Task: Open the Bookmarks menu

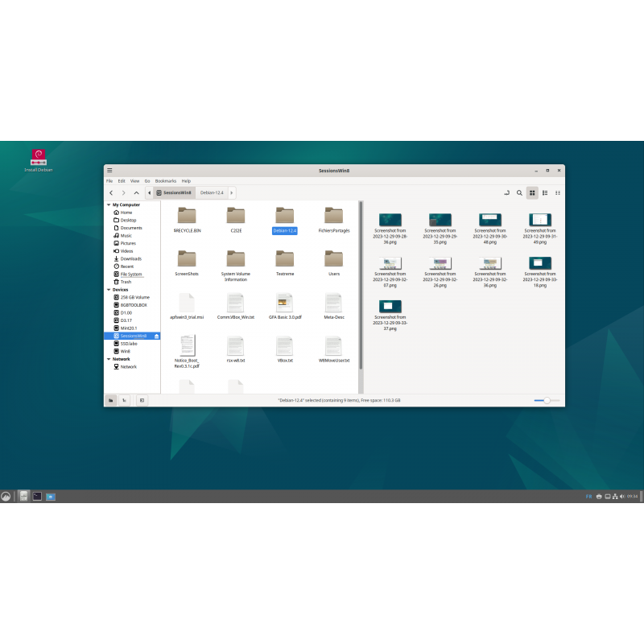Action: 165,180
